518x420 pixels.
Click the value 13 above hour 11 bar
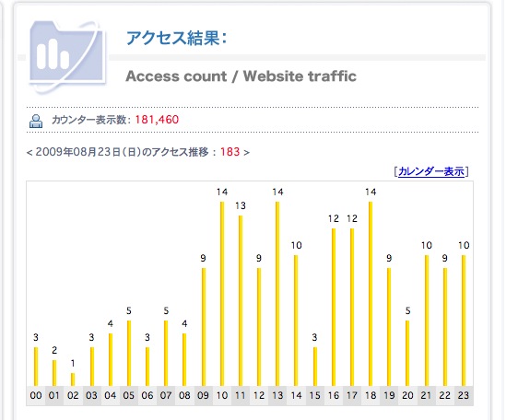pos(241,205)
